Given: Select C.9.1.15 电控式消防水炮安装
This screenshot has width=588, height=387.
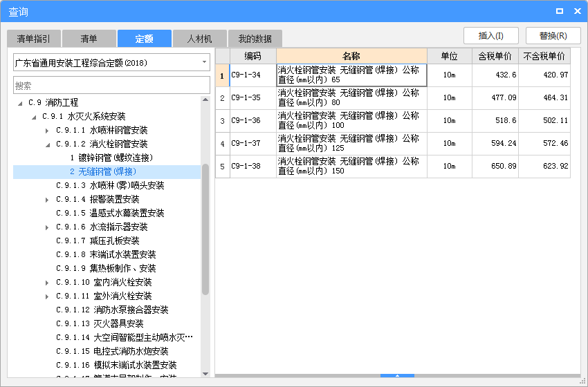Looking at the screenshot, I should 112,351.
